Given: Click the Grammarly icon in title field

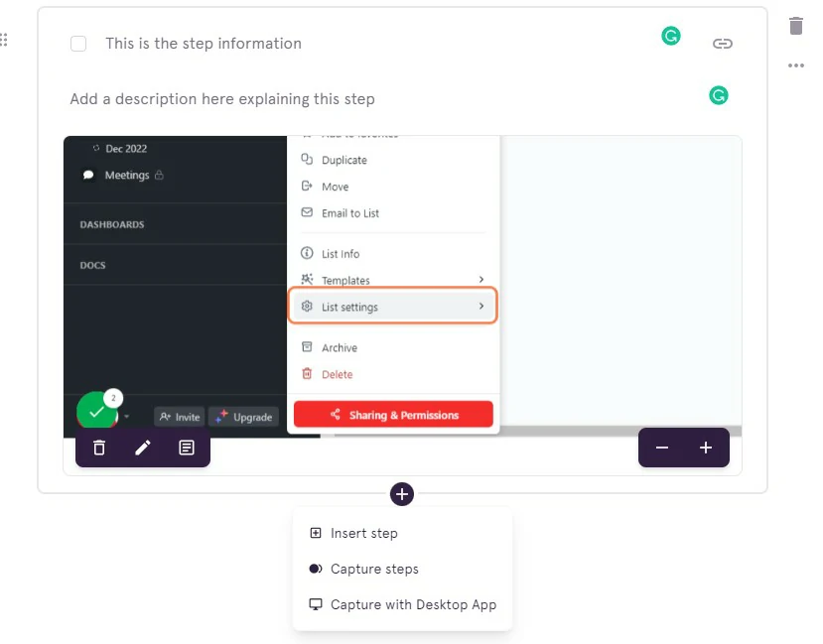Looking at the screenshot, I should point(671,37).
